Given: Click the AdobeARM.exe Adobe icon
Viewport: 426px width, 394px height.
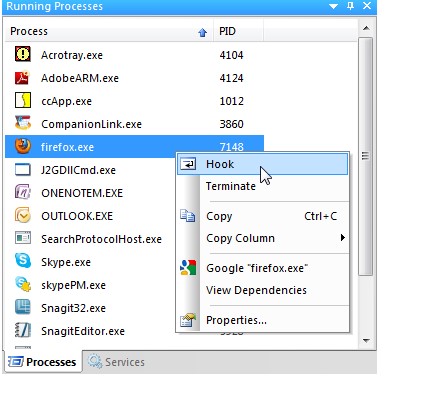Looking at the screenshot, I should point(23,77).
